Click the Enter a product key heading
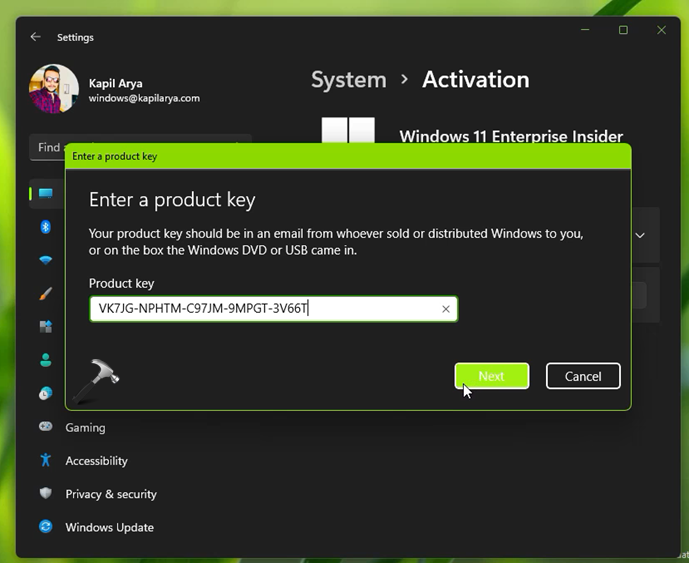Viewport: 689px width, 563px height. [x=172, y=200]
